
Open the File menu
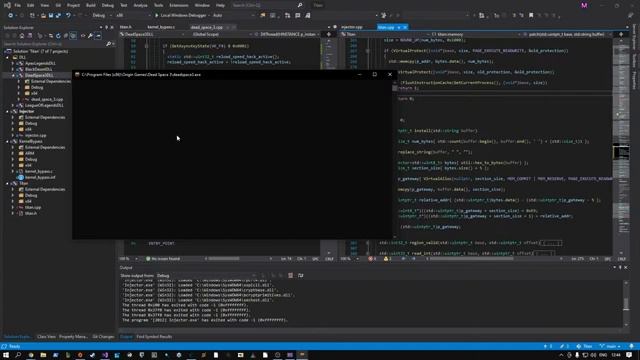[x=18, y=5]
